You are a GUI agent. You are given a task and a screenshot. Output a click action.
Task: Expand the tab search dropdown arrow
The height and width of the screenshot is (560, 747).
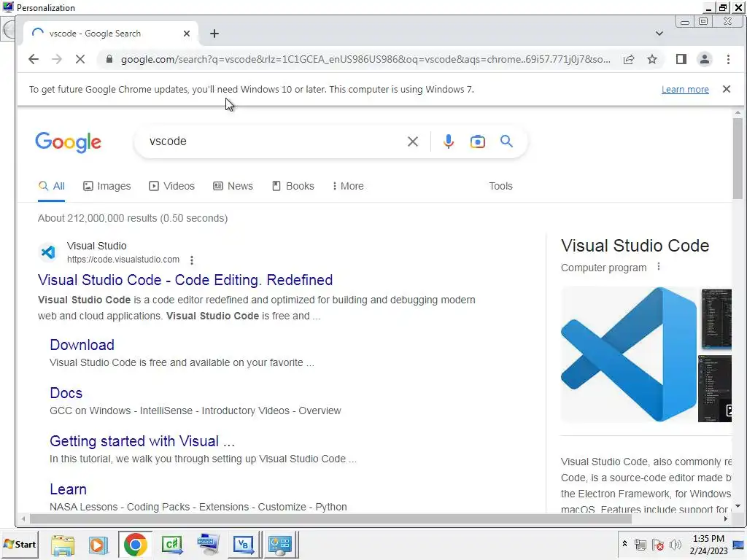659,34
